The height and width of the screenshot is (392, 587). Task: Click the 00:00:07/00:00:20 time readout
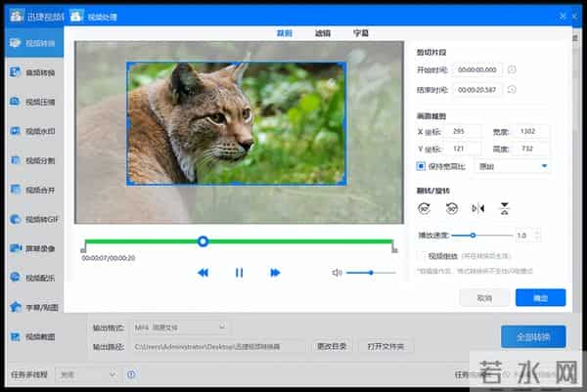click(109, 258)
